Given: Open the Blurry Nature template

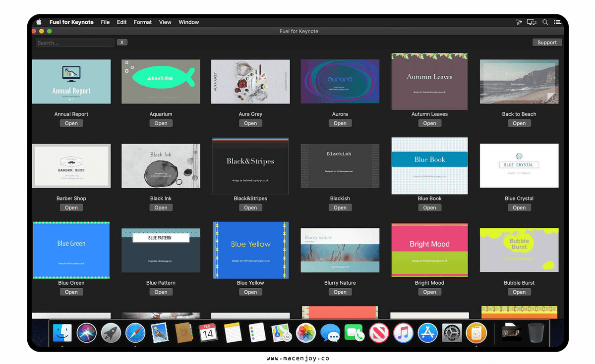Looking at the screenshot, I should 340,292.
